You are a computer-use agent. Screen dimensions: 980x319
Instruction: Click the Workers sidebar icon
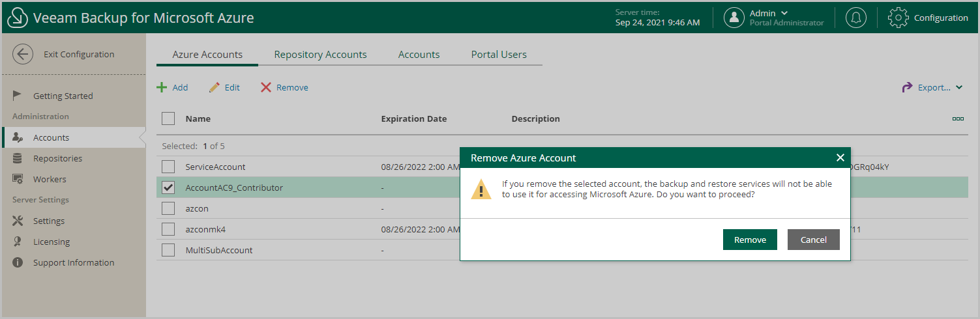[18, 179]
